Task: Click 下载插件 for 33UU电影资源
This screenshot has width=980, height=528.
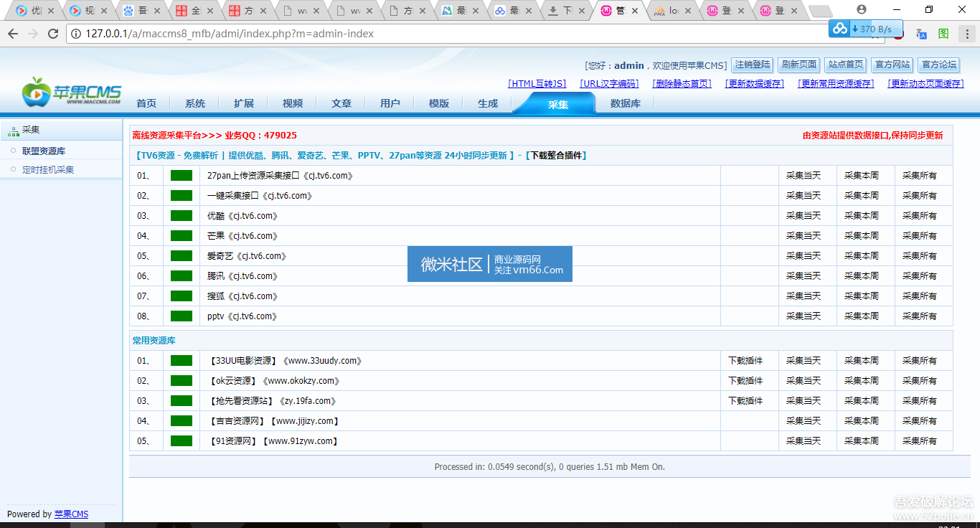Action: click(x=745, y=361)
